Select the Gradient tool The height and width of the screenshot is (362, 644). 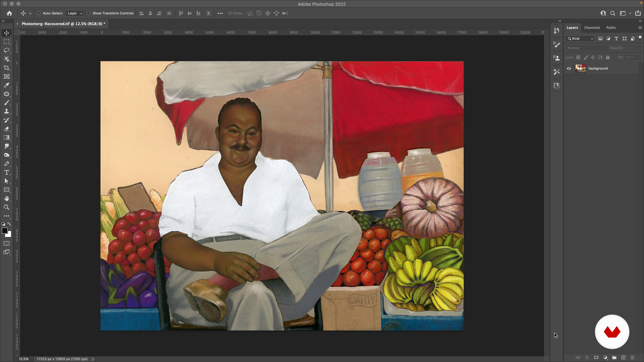7,138
